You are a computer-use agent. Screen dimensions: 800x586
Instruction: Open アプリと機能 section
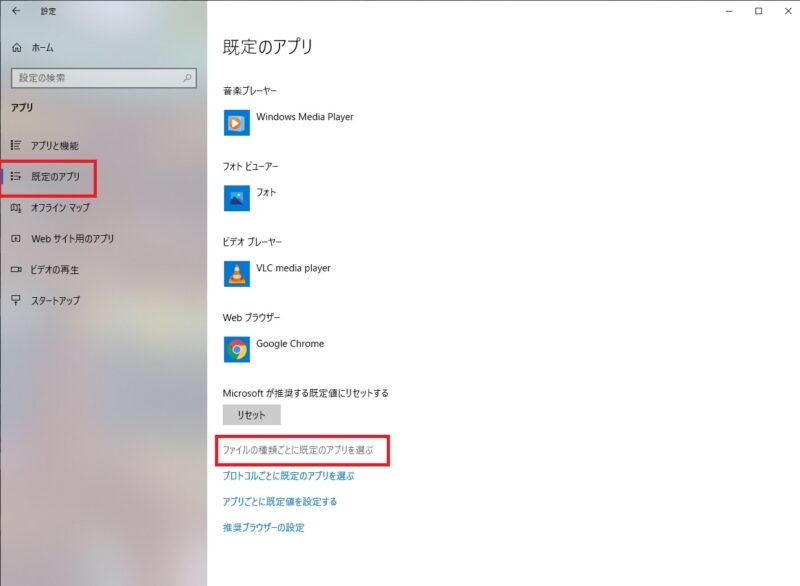pos(55,145)
